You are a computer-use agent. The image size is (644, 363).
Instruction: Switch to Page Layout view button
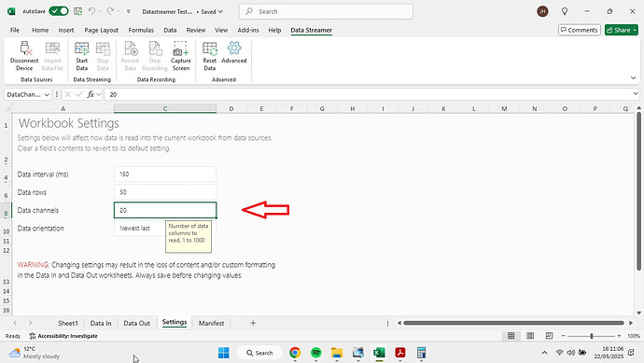(530, 336)
